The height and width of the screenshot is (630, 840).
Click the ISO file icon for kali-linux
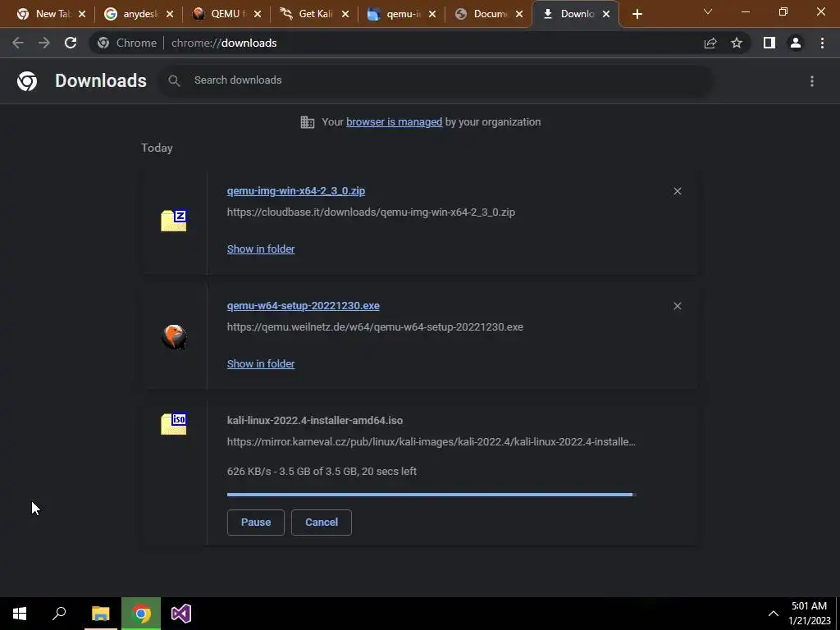point(174,424)
